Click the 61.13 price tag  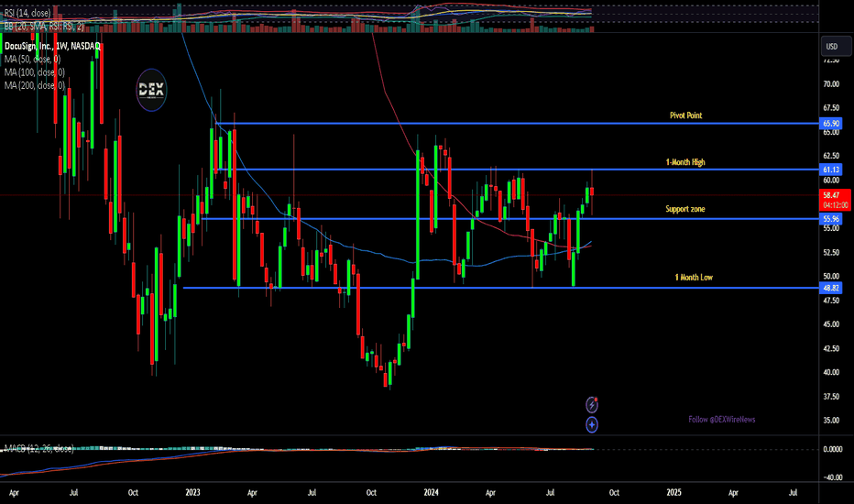coord(830,170)
